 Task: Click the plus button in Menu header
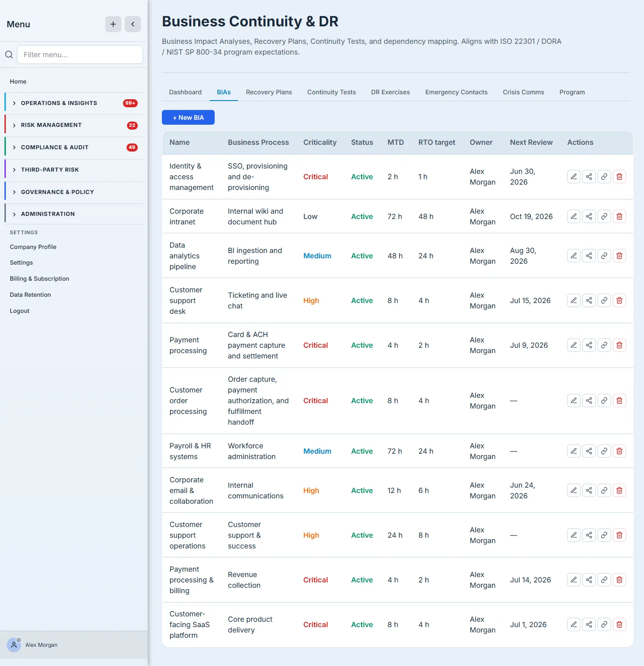pos(113,24)
